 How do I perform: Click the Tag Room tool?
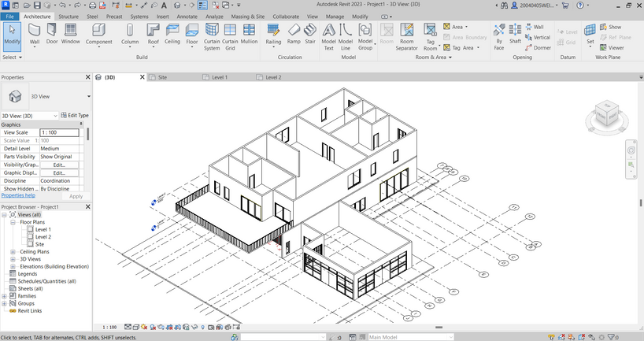coord(430,36)
